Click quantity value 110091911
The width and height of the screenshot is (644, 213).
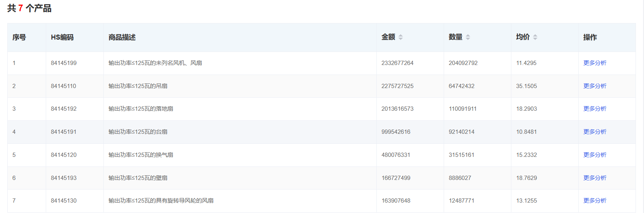coord(463,109)
